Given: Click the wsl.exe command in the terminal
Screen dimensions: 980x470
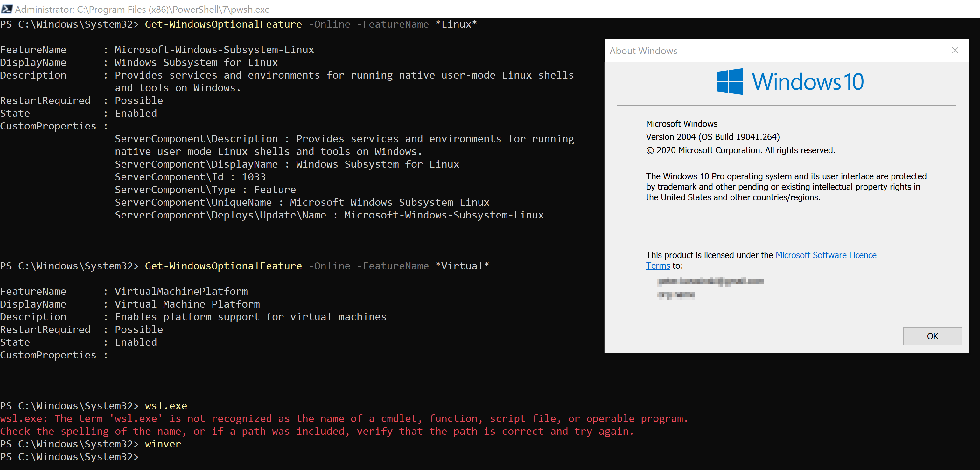Looking at the screenshot, I should coord(165,406).
